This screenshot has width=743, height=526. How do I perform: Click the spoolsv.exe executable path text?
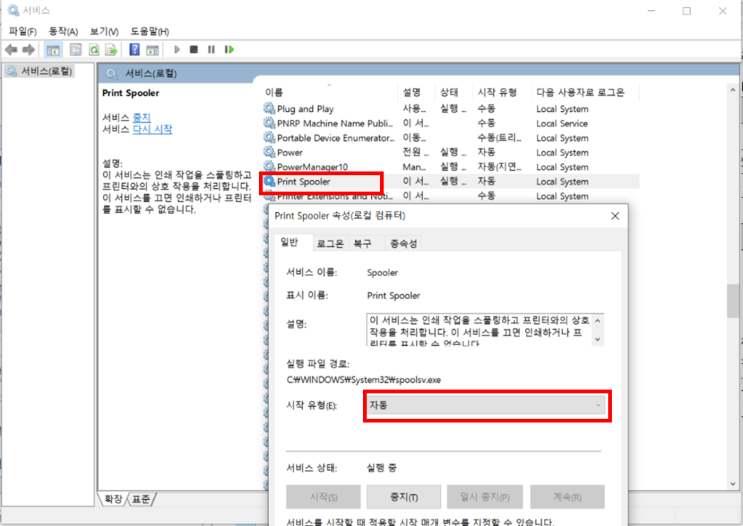click(x=364, y=380)
